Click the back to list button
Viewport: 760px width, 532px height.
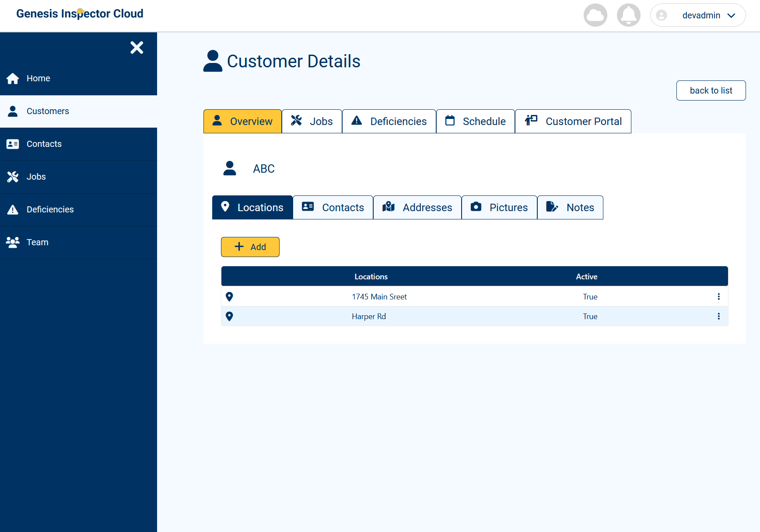pyautogui.click(x=711, y=90)
